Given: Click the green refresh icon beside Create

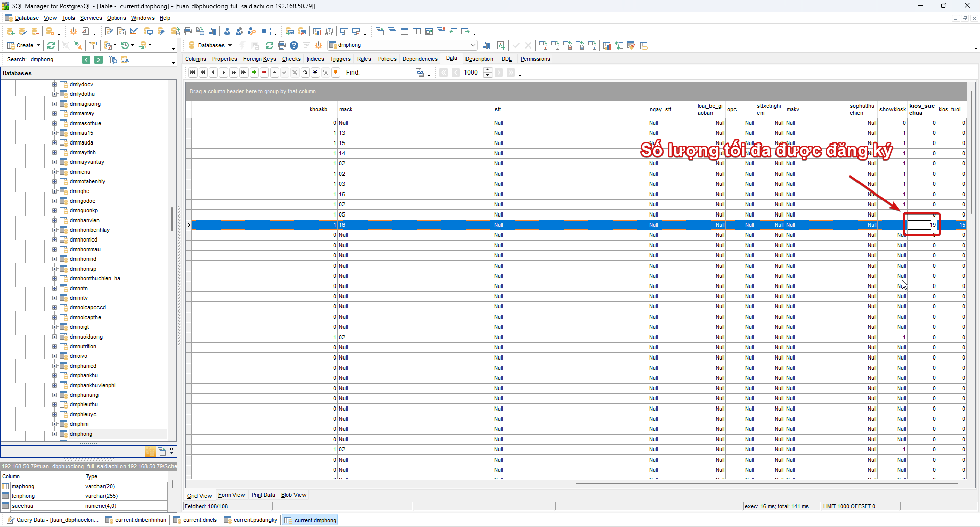Looking at the screenshot, I should [51, 45].
